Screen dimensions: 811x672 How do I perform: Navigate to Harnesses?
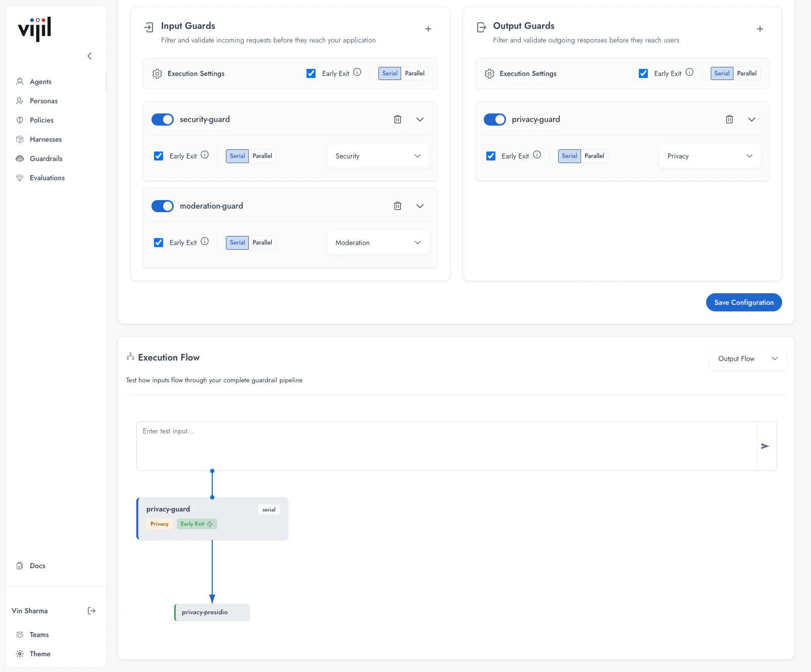[46, 139]
